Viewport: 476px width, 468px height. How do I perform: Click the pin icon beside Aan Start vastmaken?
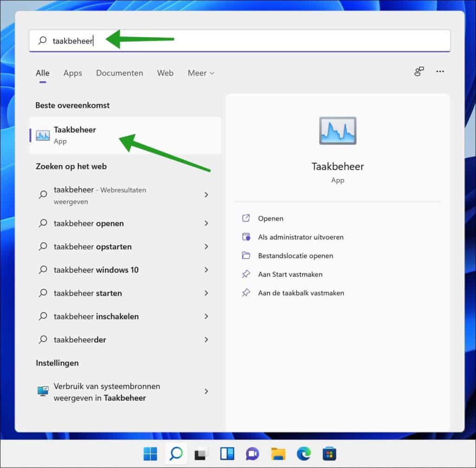[246, 274]
